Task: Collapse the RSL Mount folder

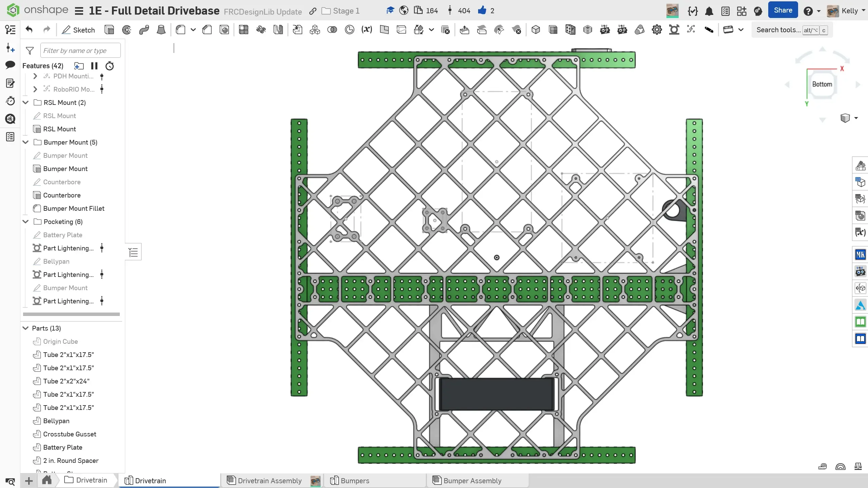Action: pos(26,102)
